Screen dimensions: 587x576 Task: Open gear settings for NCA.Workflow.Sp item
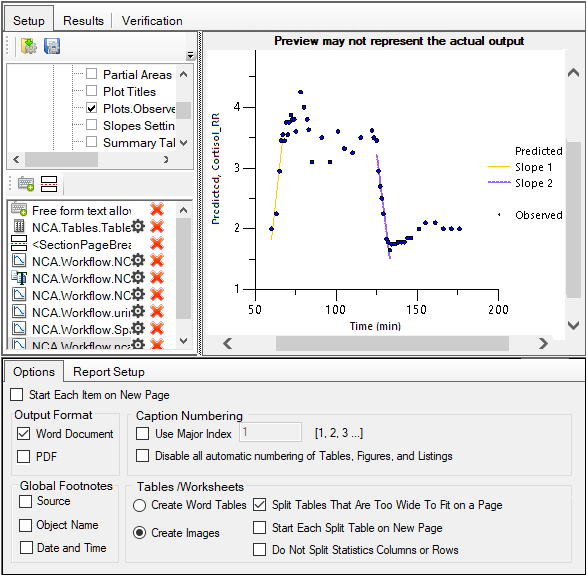coord(138,328)
